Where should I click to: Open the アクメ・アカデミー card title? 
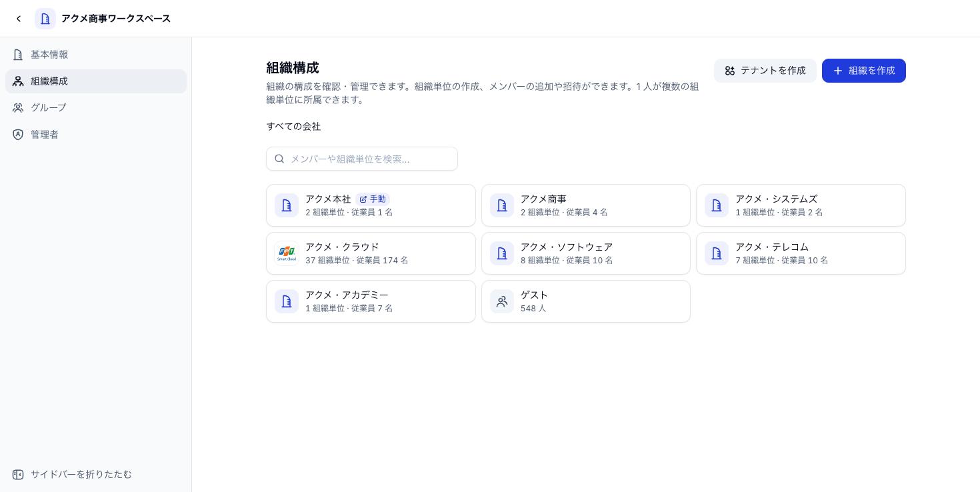click(347, 295)
